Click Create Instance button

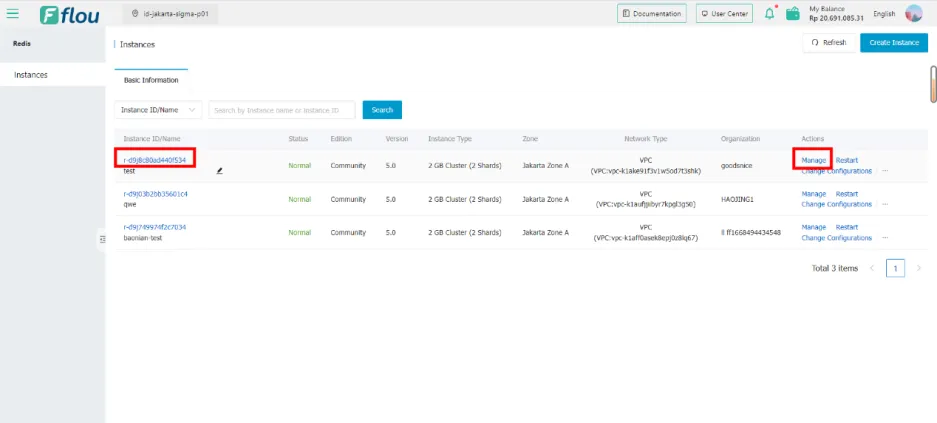894,42
